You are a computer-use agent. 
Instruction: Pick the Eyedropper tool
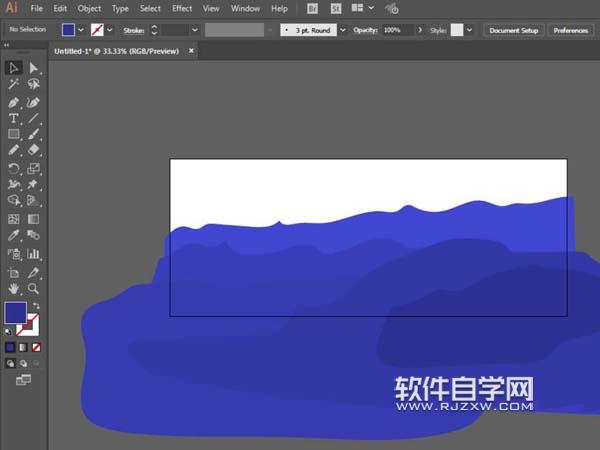click(13, 235)
